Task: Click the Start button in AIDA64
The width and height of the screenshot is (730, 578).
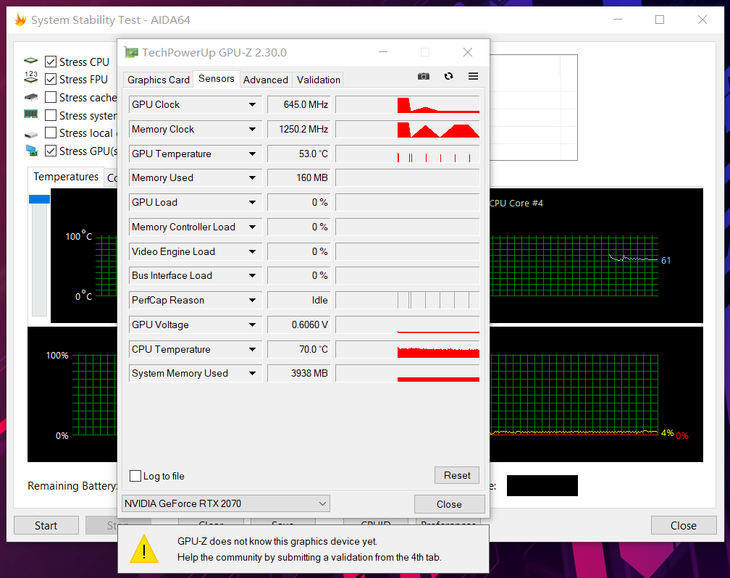Action: (x=46, y=525)
